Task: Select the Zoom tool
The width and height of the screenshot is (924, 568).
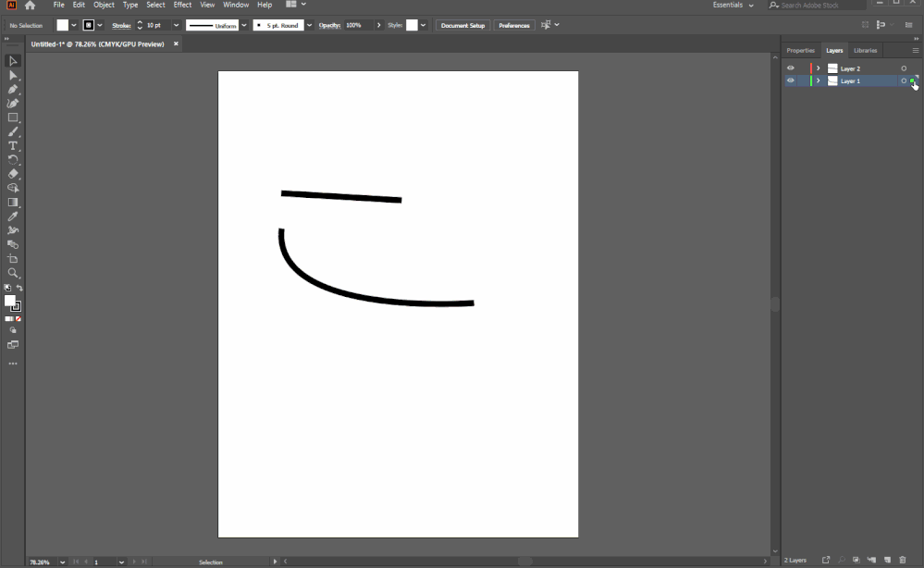Action: [13, 272]
